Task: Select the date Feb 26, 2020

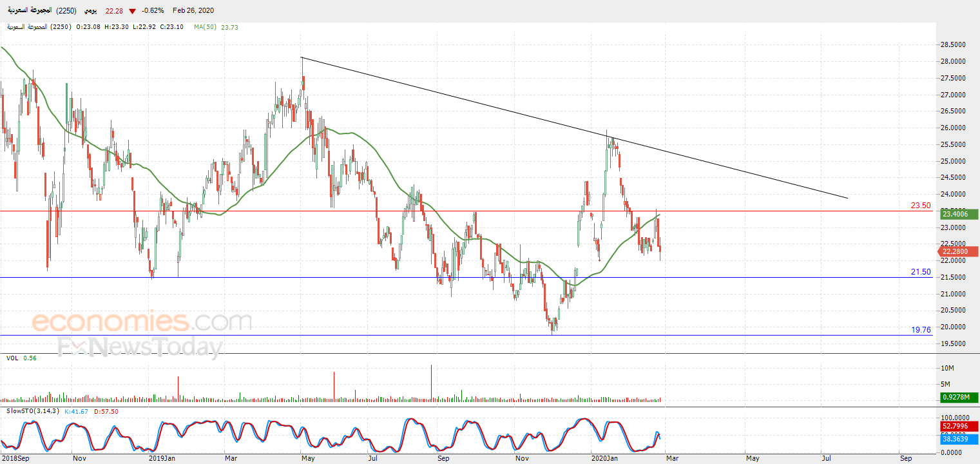Action: (x=193, y=11)
